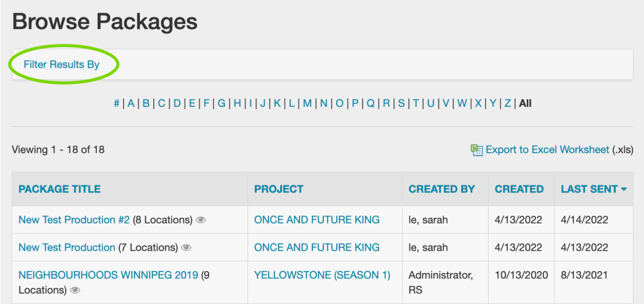Filter packages by letter N
The image size is (644, 304).
[323, 103]
